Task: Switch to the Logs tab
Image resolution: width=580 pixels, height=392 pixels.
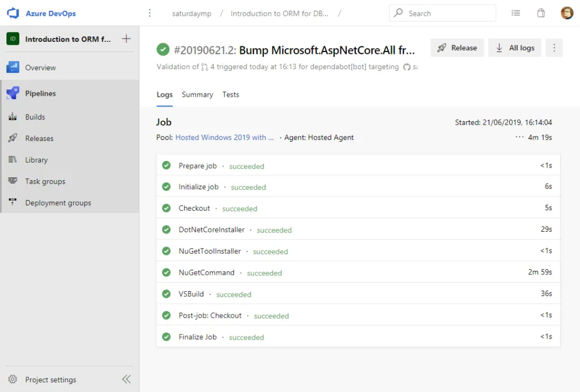Action: click(165, 95)
